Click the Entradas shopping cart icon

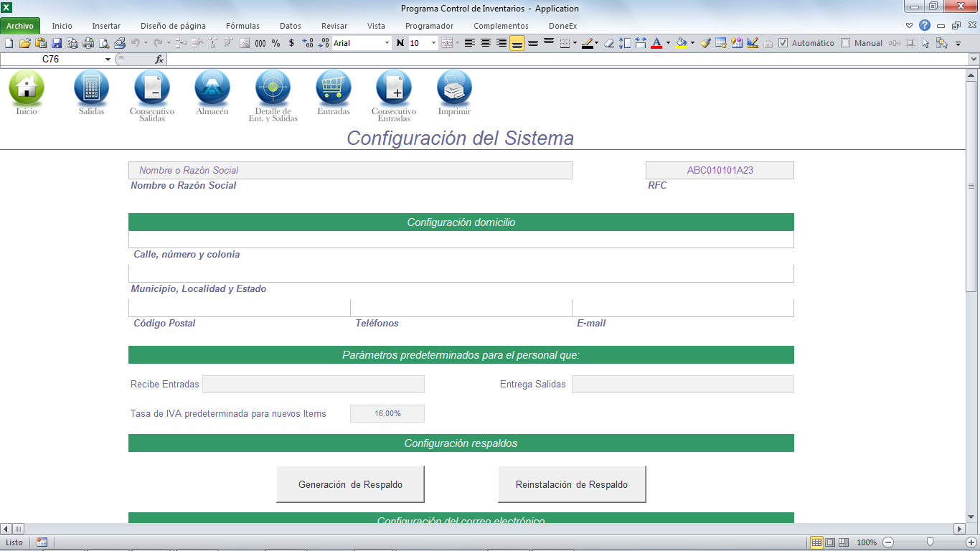[x=334, y=88]
